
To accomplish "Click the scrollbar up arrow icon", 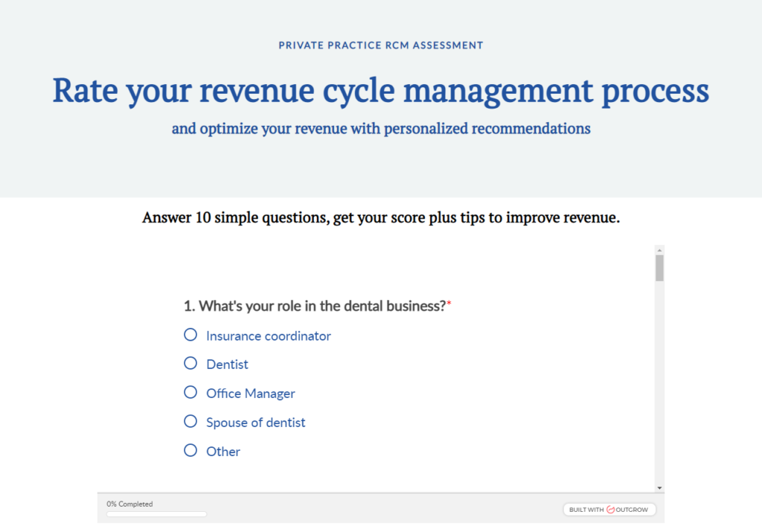I will (659, 249).
